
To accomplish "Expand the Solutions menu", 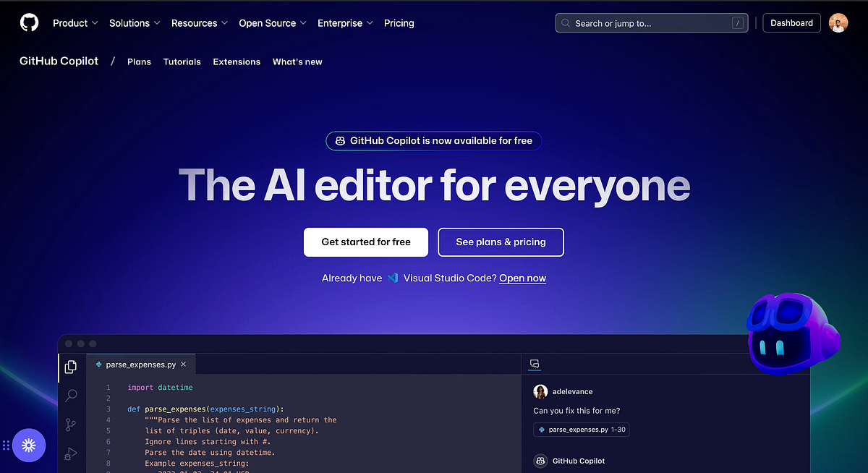I will tap(135, 23).
